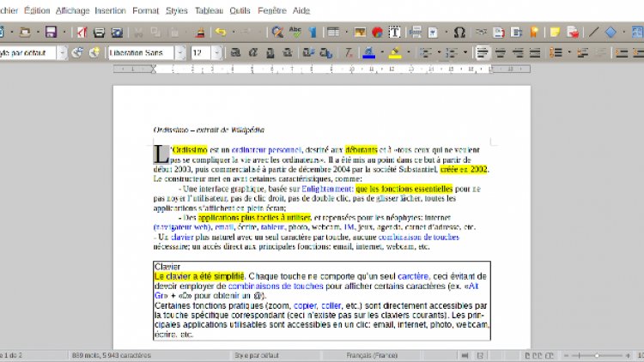The height and width of the screenshot is (362, 644).
Task: Open the highlighting color dropdown arrow
Action: pyautogui.click(x=408, y=52)
